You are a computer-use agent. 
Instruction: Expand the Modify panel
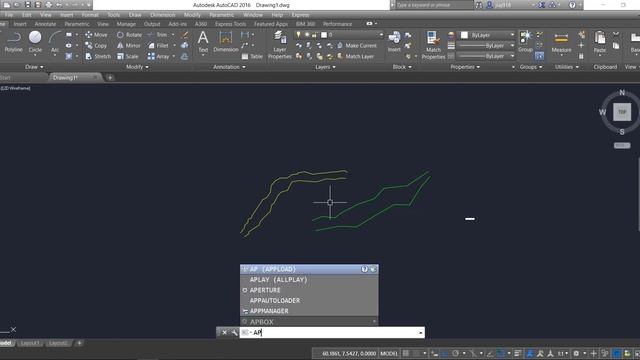[x=137, y=67]
